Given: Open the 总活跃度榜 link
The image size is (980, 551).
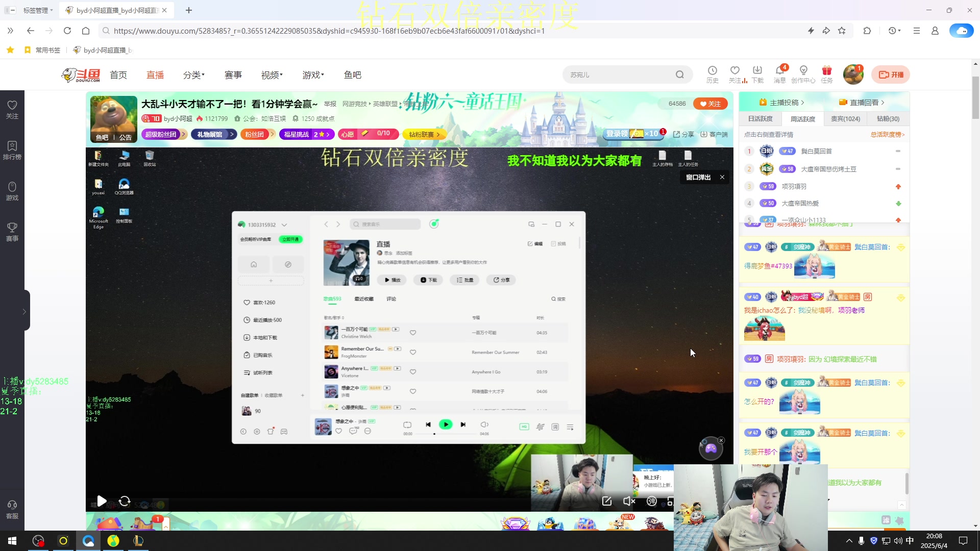Looking at the screenshot, I should (888, 135).
